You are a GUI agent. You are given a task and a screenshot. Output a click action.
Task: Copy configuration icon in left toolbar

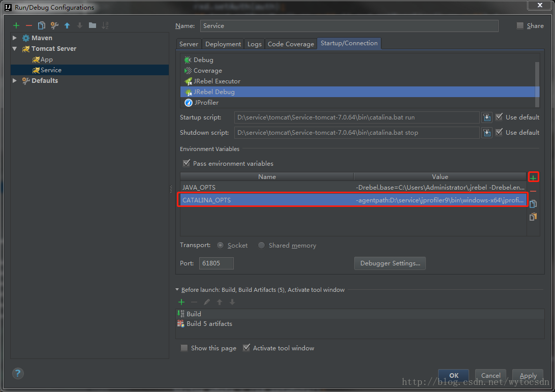point(42,25)
